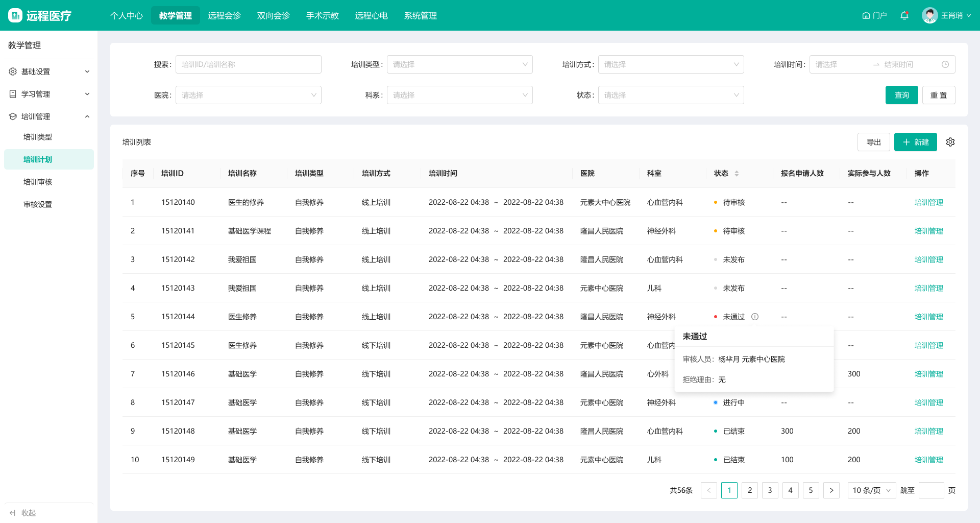Collapse sidebar with the 收起 icon
Viewport: 980px width, 523px height.
[13, 513]
